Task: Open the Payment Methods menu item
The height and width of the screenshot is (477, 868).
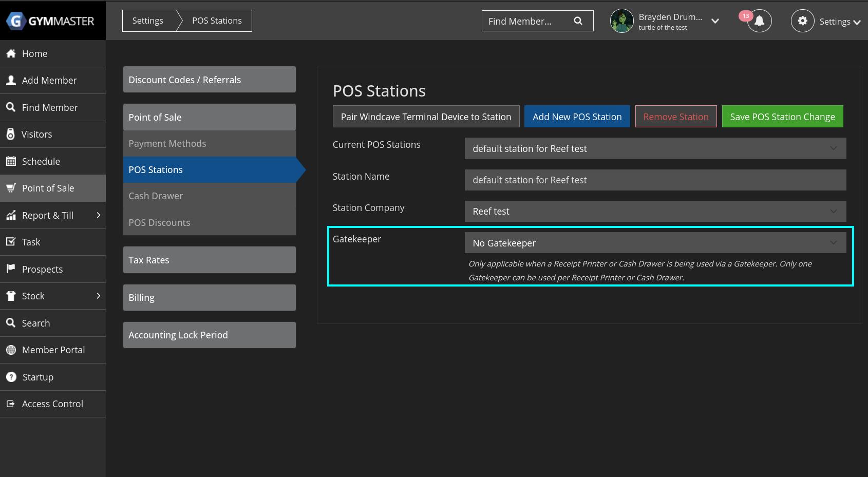Action: click(167, 143)
